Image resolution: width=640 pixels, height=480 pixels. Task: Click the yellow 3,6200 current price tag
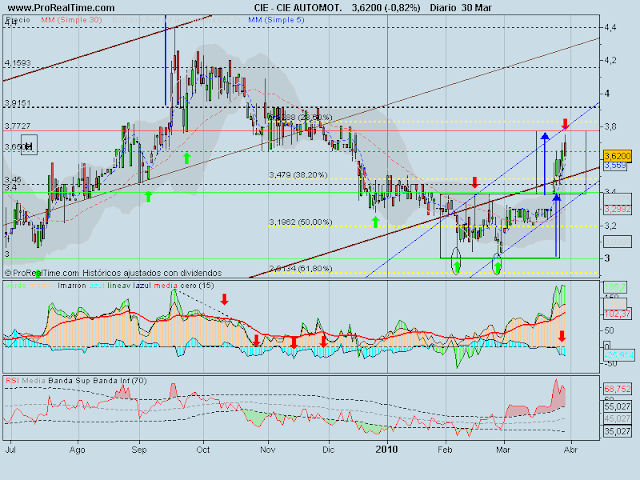coord(617,156)
